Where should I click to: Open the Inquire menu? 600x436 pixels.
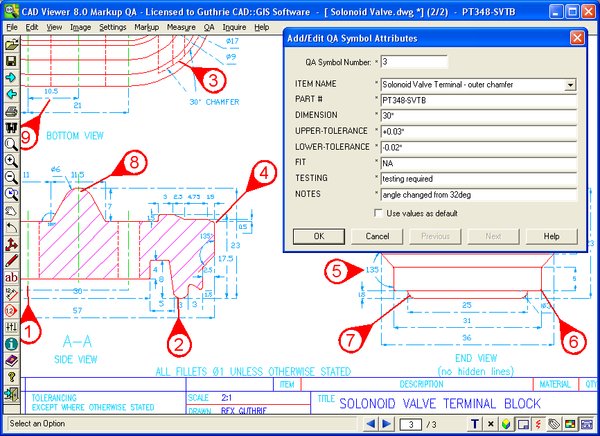point(236,27)
